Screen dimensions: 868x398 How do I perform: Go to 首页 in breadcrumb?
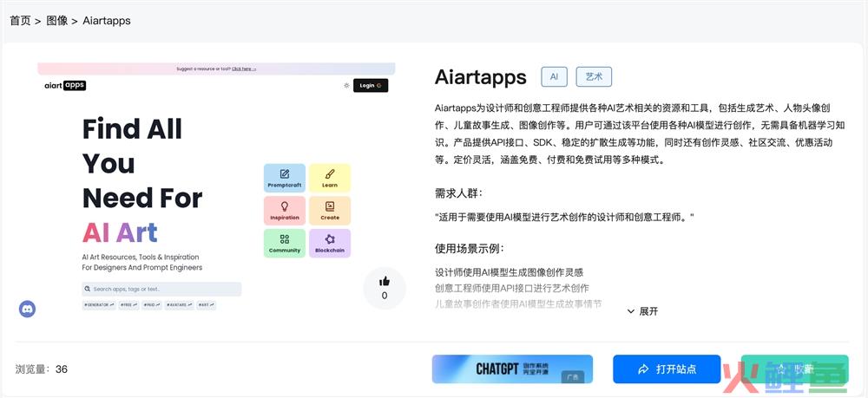pos(20,21)
